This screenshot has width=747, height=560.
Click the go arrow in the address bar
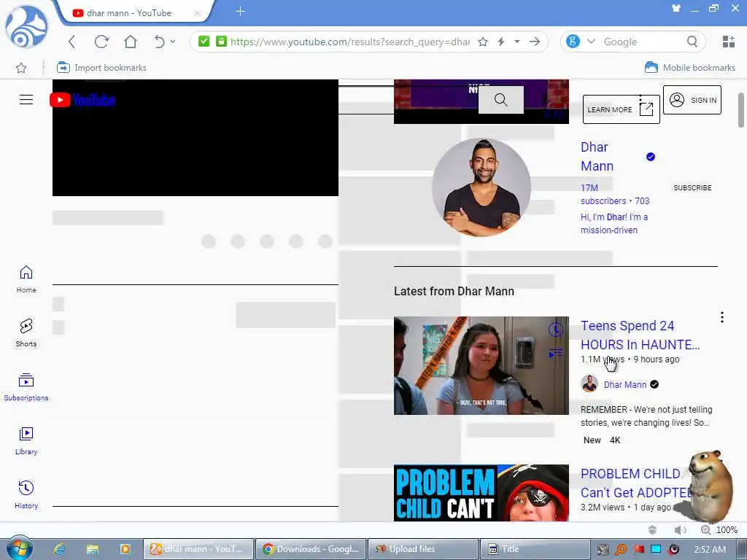click(x=535, y=42)
